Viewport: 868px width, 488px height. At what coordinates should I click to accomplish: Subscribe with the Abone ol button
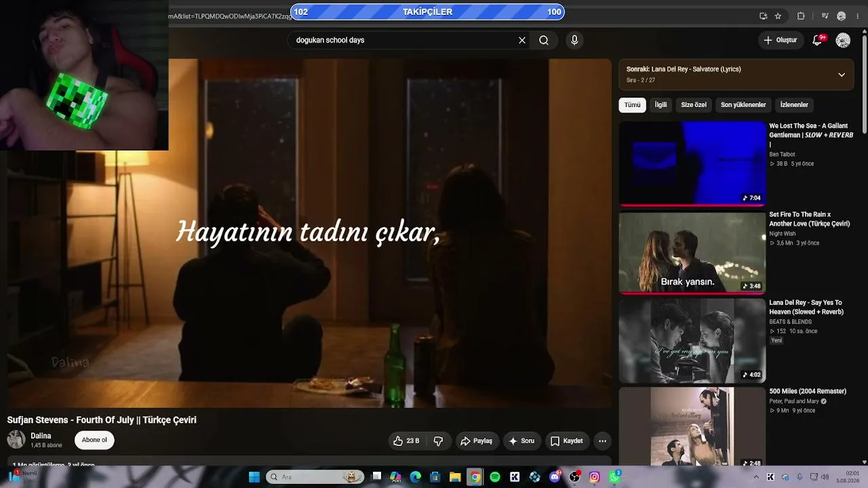tap(94, 440)
